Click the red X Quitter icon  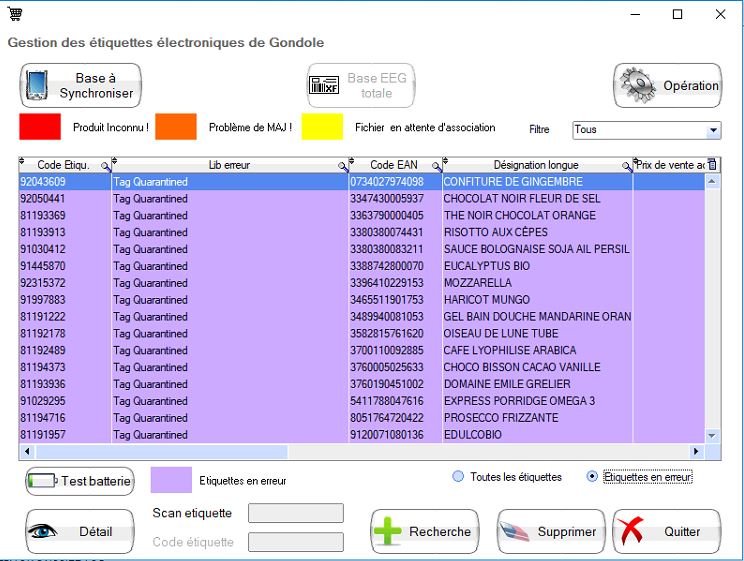(630, 532)
